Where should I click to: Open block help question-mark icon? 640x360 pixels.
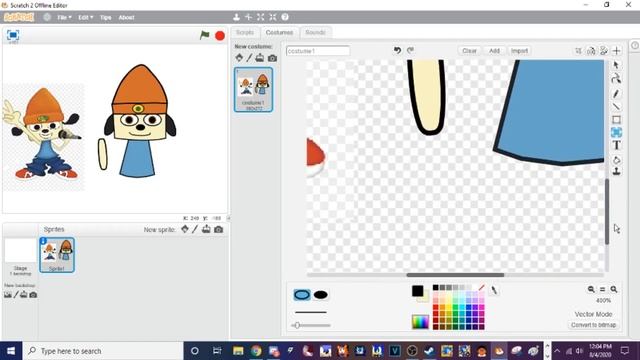pos(285,17)
